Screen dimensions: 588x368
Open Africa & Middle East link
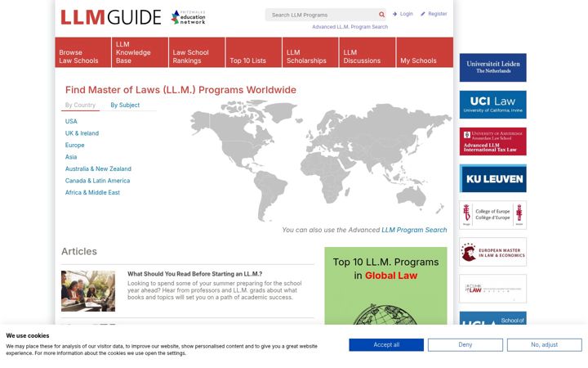(92, 193)
